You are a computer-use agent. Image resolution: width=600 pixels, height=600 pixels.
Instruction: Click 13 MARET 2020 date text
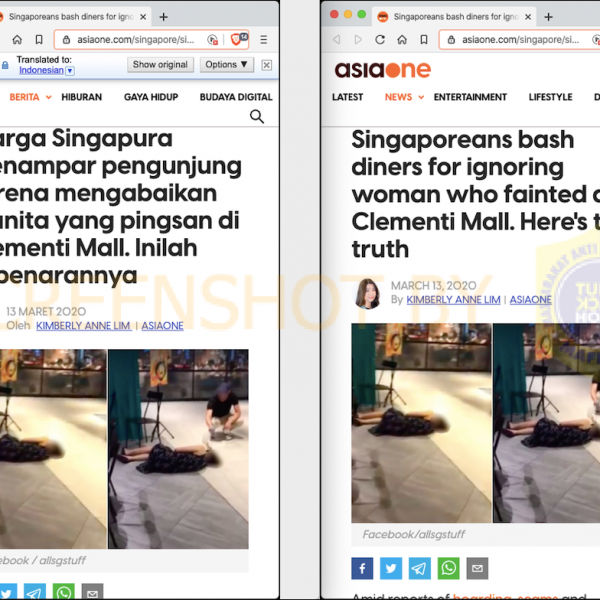pos(46,312)
